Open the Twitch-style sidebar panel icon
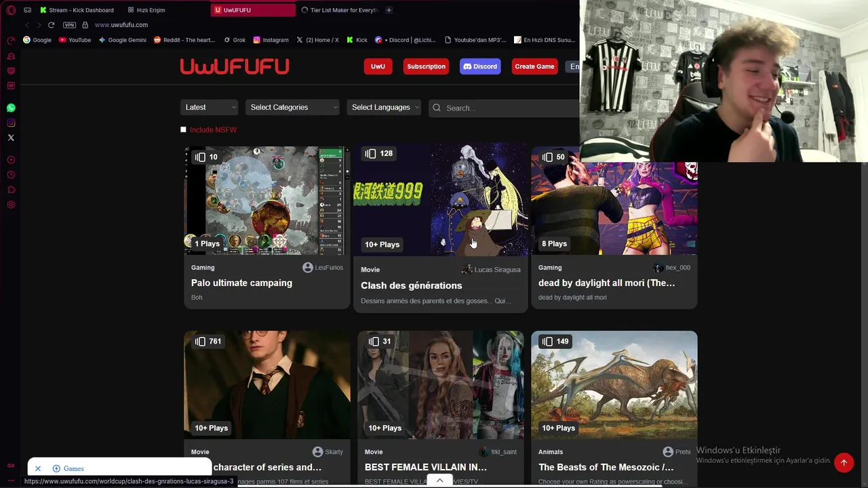The height and width of the screenshot is (488, 868). click(x=11, y=70)
